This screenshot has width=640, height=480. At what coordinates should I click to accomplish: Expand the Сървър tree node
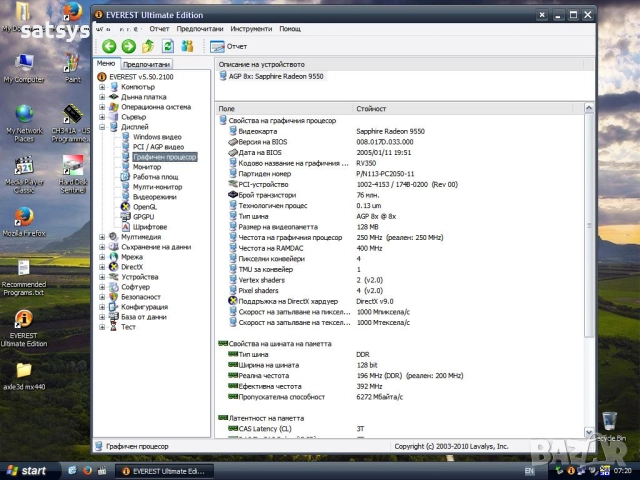pos(102,117)
